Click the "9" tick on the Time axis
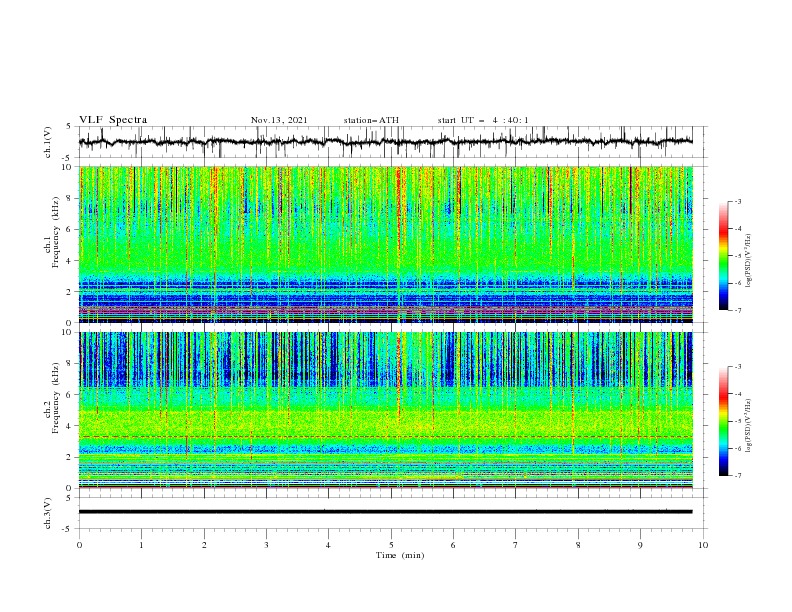The image size is (792, 612). tap(640, 545)
